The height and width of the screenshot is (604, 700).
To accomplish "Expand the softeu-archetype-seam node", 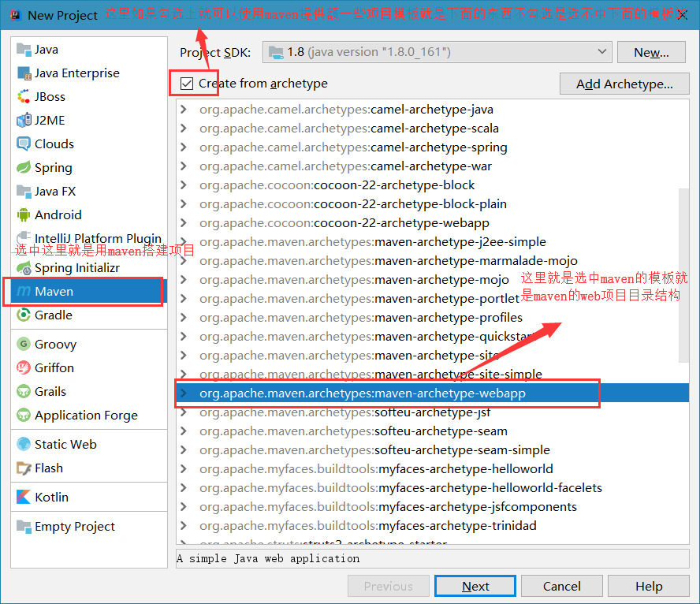I will pyautogui.click(x=184, y=431).
